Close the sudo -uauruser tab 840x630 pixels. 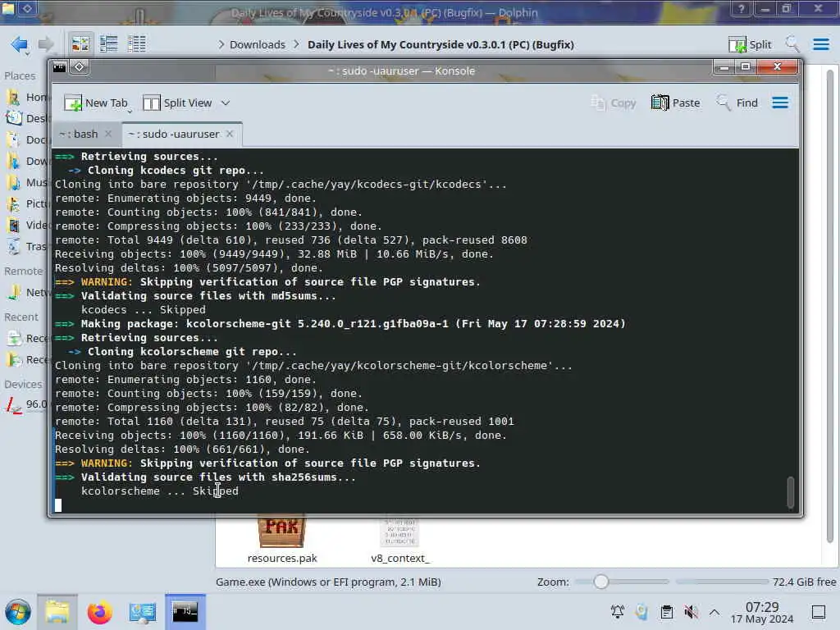230,134
